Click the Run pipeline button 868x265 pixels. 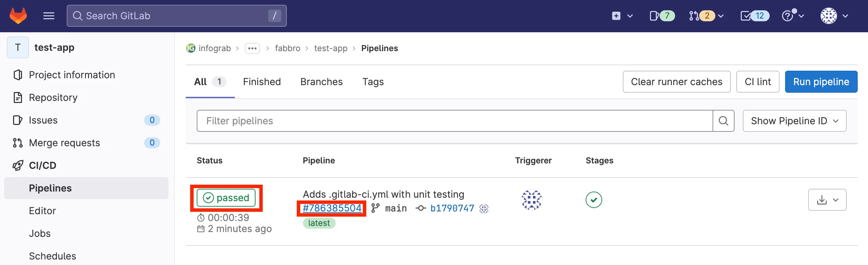[821, 82]
